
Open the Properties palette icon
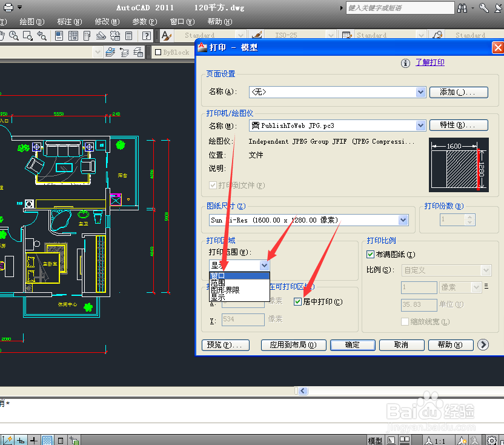pyautogui.click(x=59, y=35)
